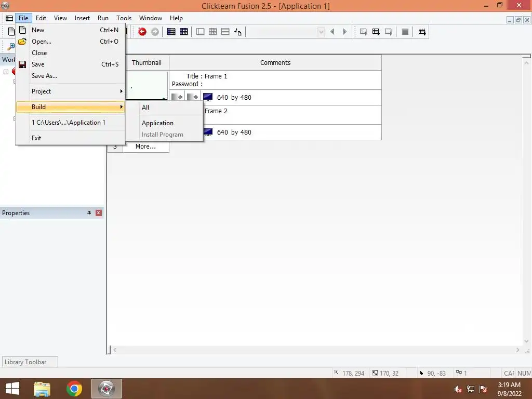Click the Thumbnail column header
The width and height of the screenshot is (532, 399).
click(x=146, y=62)
